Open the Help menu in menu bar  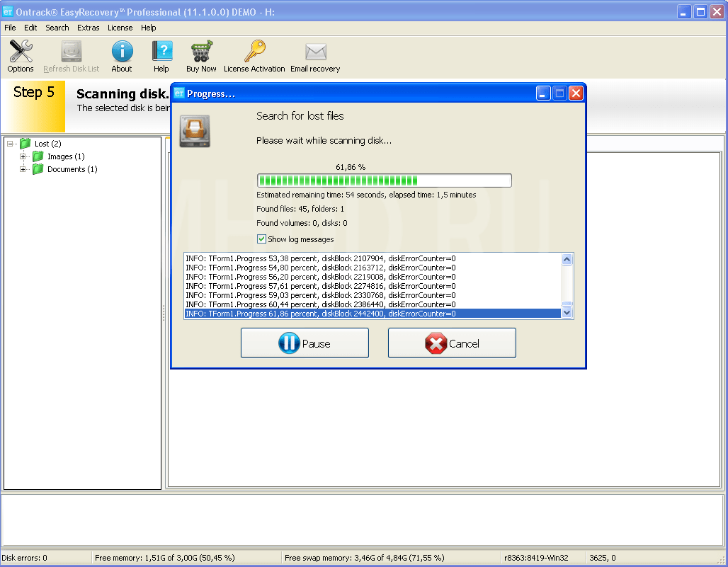coord(149,28)
